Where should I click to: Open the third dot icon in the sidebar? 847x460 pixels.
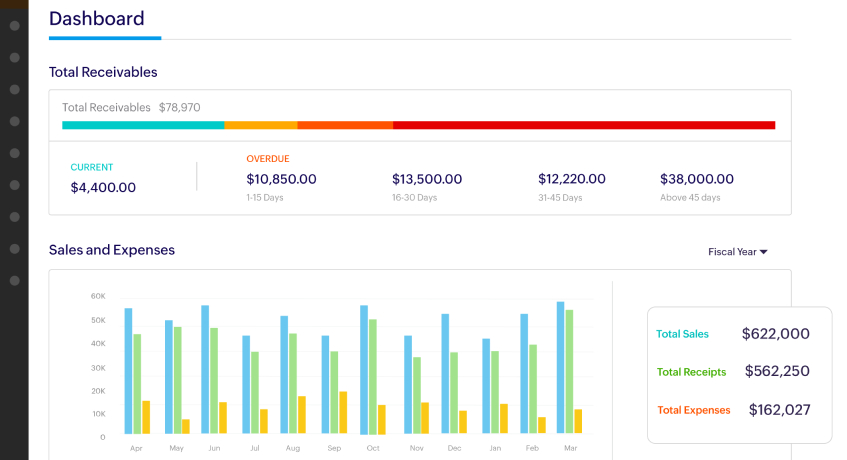click(x=14, y=89)
